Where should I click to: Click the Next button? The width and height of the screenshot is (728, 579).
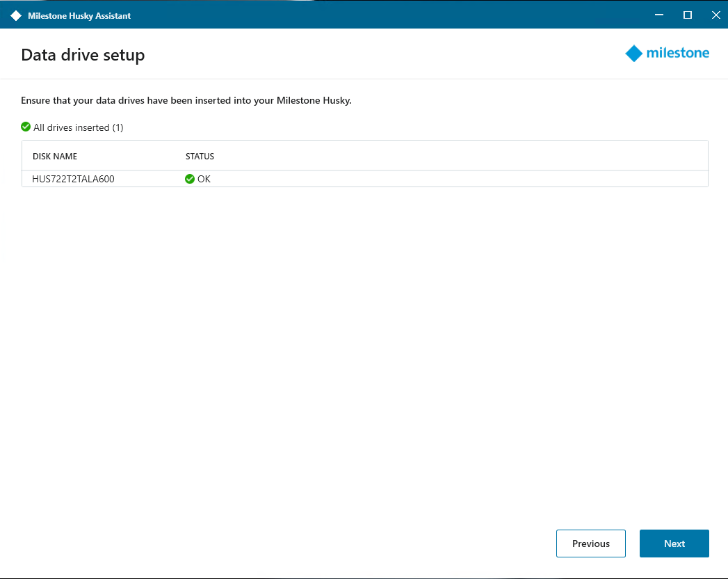674,544
